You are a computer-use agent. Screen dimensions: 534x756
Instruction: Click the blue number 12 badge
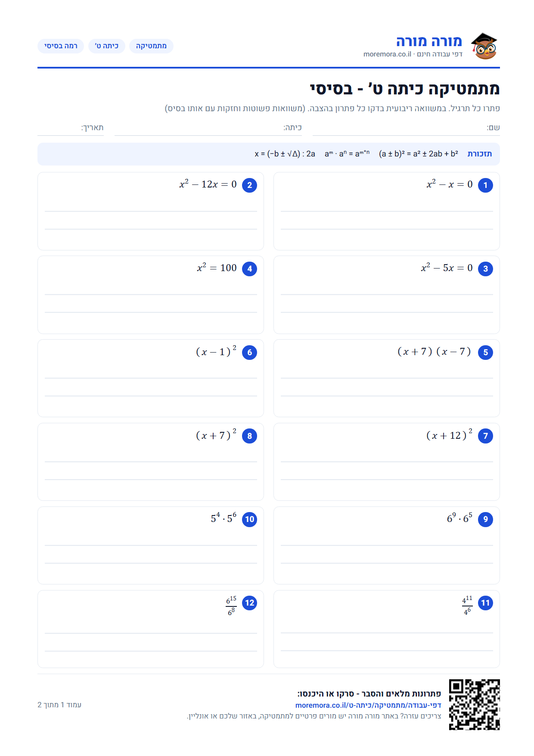pos(250,603)
